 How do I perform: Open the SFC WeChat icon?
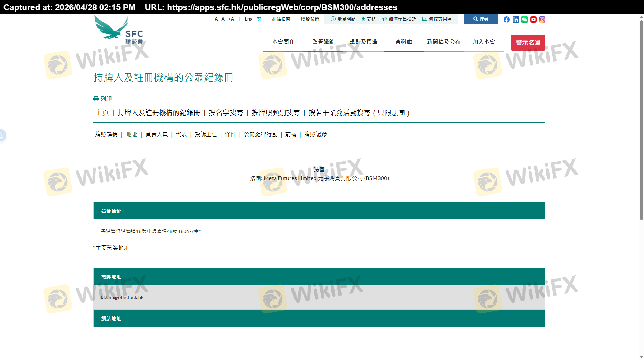click(524, 20)
